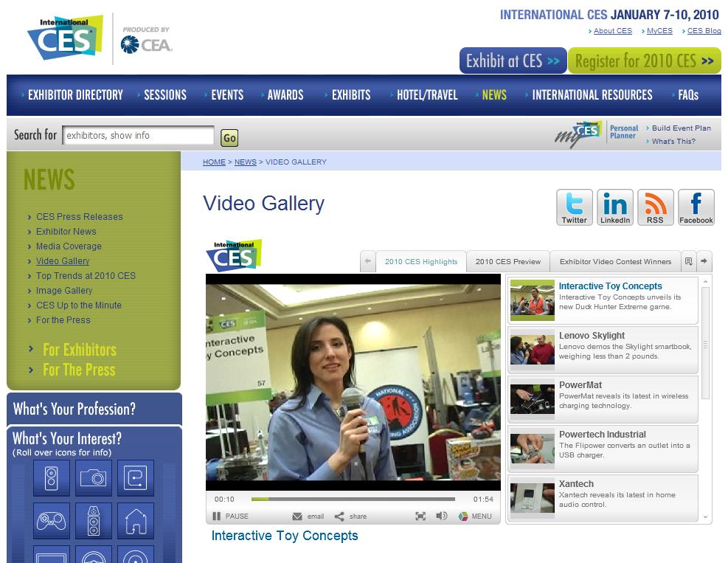The image size is (728, 563).
Task: Mute the video player volume
Action: (442, 516)
